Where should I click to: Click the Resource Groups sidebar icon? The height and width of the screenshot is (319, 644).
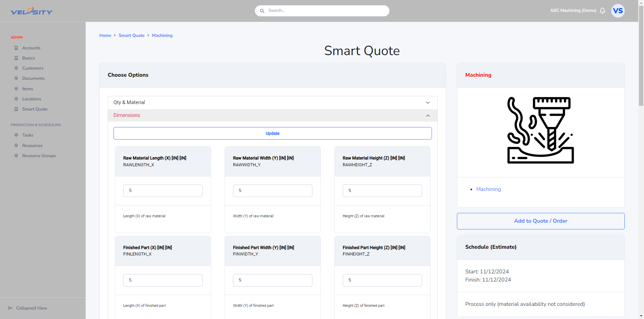(16, 156)
